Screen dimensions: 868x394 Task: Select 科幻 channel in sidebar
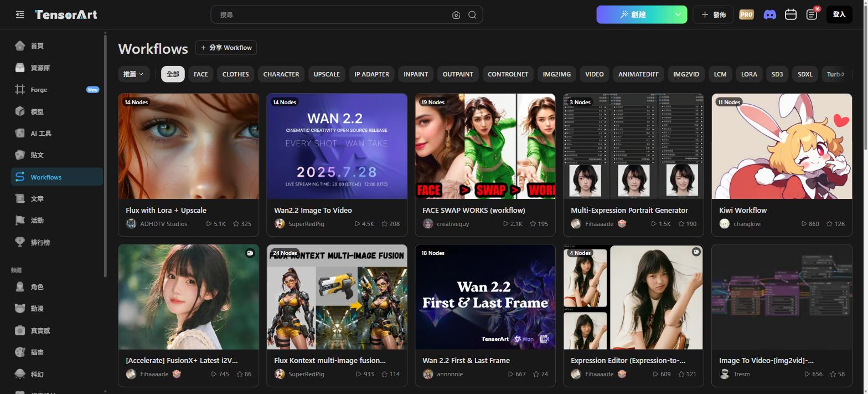click(56, 374)
